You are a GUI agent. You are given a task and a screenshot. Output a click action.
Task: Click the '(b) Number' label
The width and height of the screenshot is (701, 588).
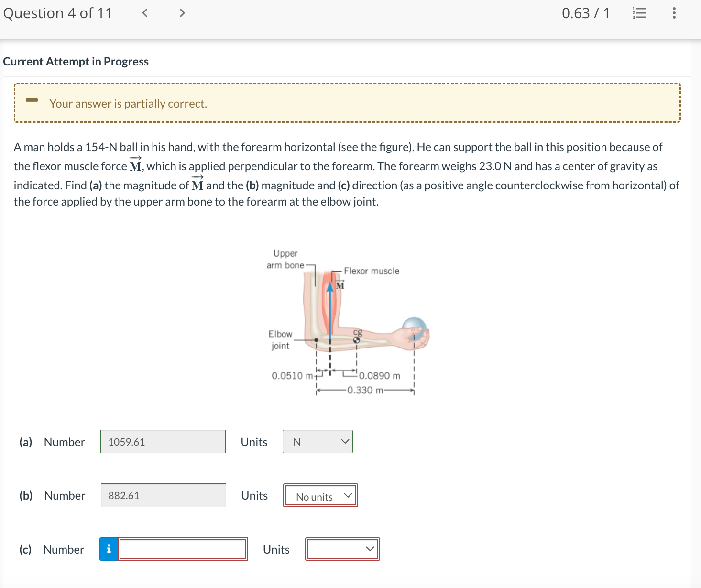(x=52, y=496)
